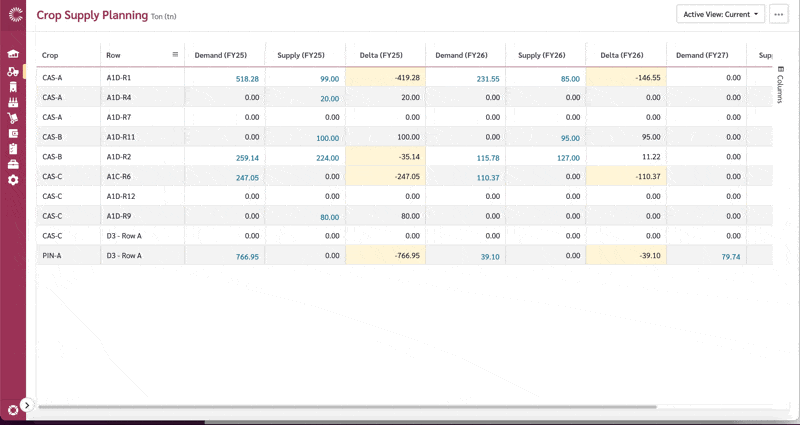Select the tractor icon in sidebar
The width and height of the screenshot is (800, 425).
pos(13,71)
